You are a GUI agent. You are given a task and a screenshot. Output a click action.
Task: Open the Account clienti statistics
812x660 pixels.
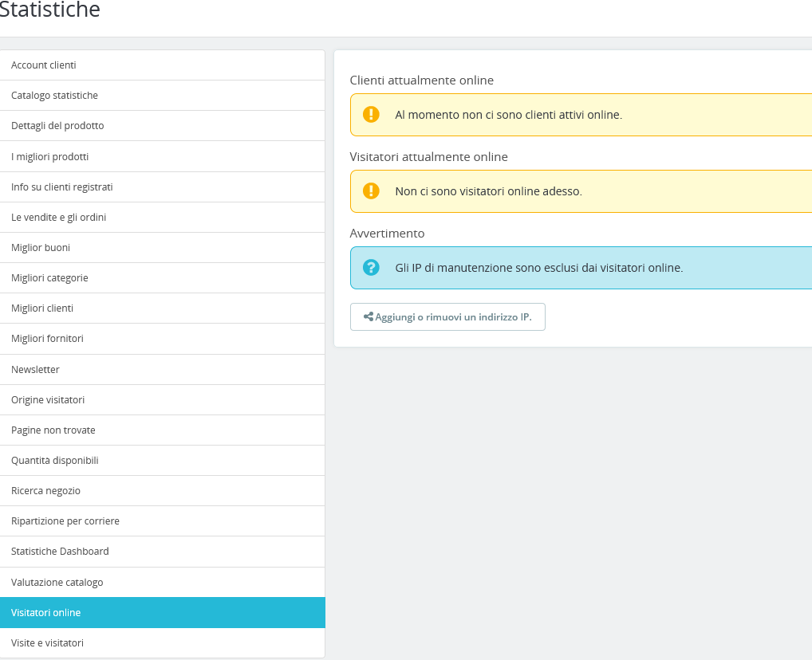pyautogui.click(x=44, y=65)
